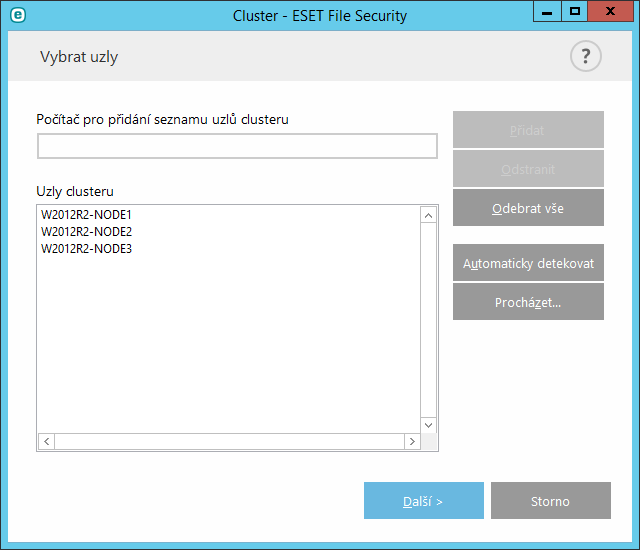Remove all nodes with Odebrat vše

[528, 208]
